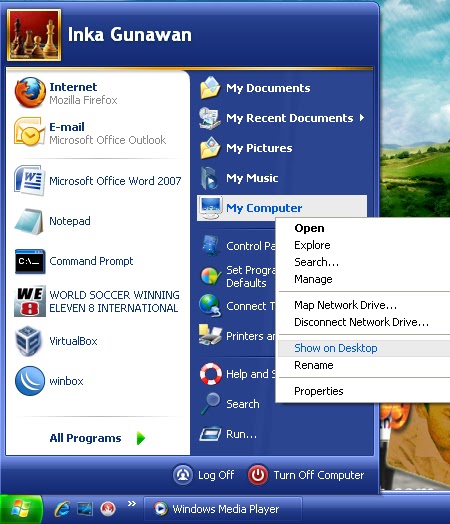
Task: Click the Windows Start button
Action: coord(21,509)
